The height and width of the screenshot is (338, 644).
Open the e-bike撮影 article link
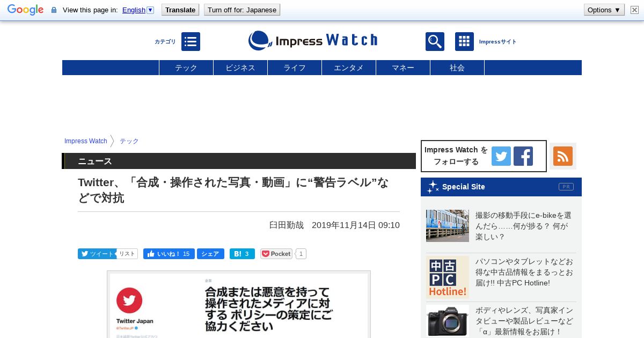click(523, 226)
